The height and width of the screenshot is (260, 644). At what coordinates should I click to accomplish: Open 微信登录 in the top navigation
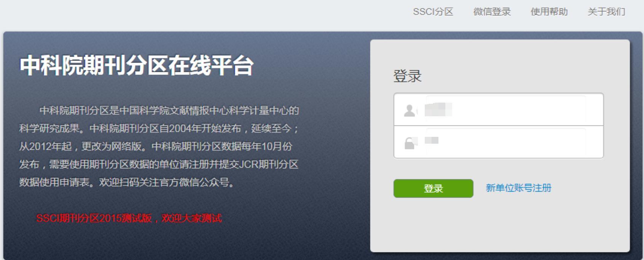[x=492, y=12]
